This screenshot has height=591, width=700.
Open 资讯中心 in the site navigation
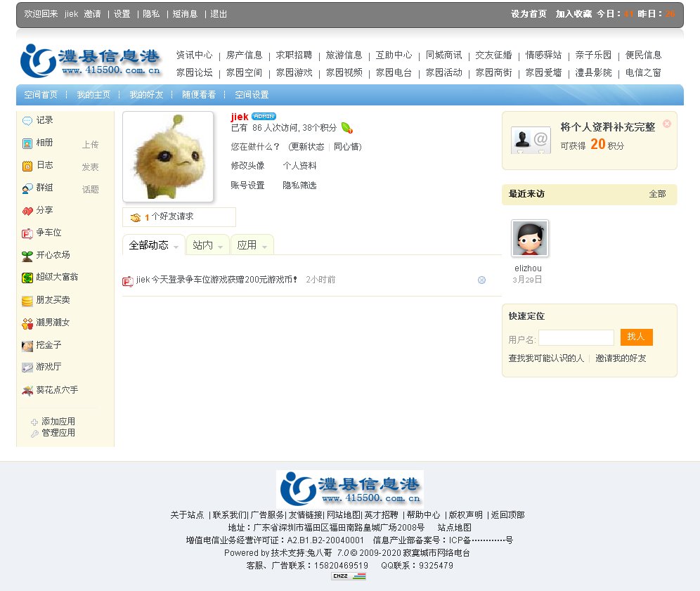pos(194,55)
